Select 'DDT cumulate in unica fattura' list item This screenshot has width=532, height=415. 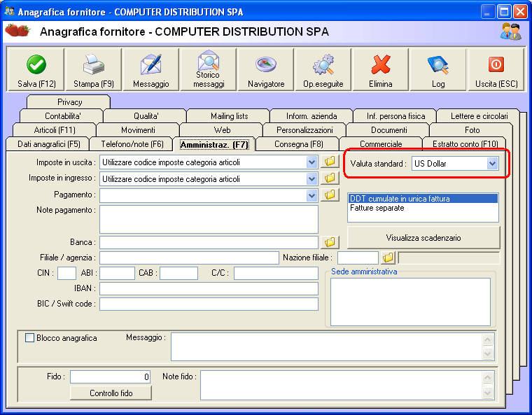[x=423, y=199]
